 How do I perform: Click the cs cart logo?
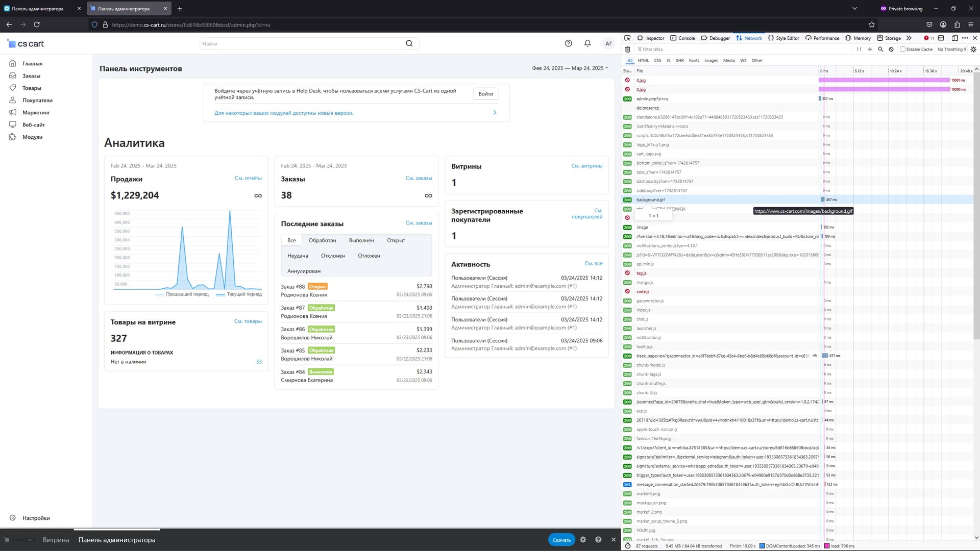coord(26,44)
